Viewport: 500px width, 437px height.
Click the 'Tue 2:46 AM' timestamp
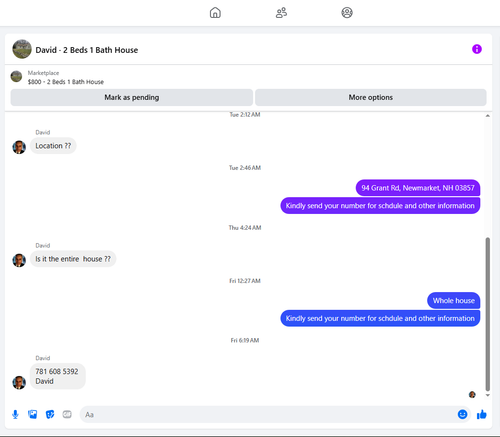(x=245, y=168)
